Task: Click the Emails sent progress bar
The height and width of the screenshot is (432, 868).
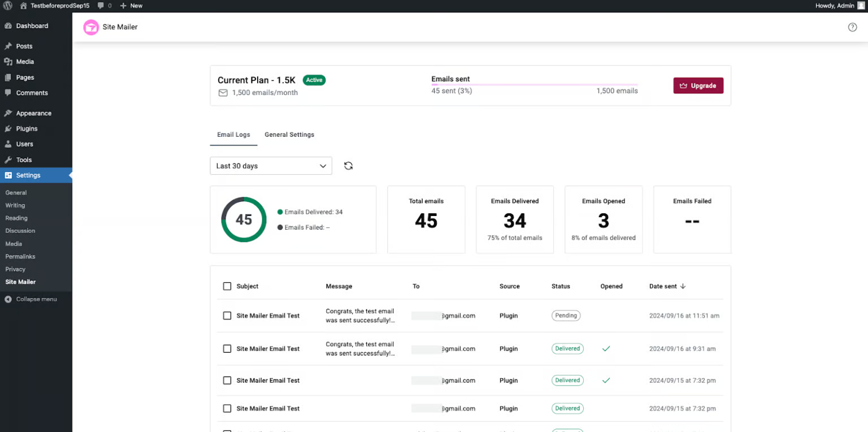Action: tap(534, 84)
